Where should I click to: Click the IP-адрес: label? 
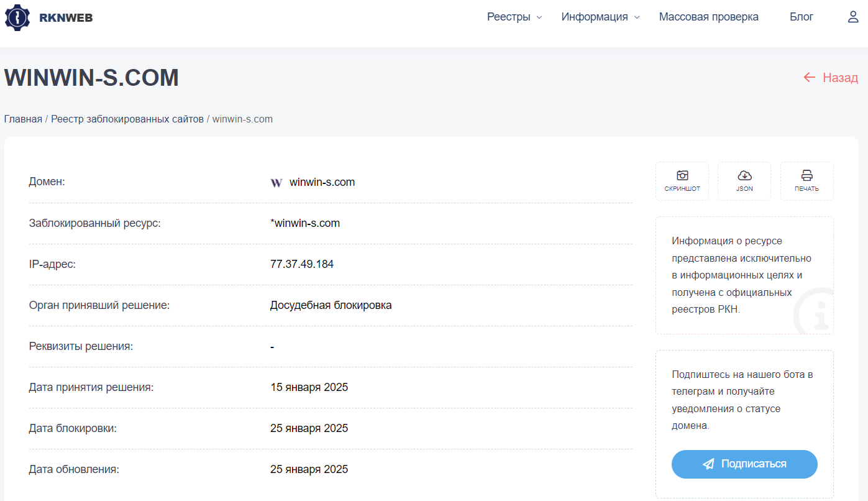52,264
